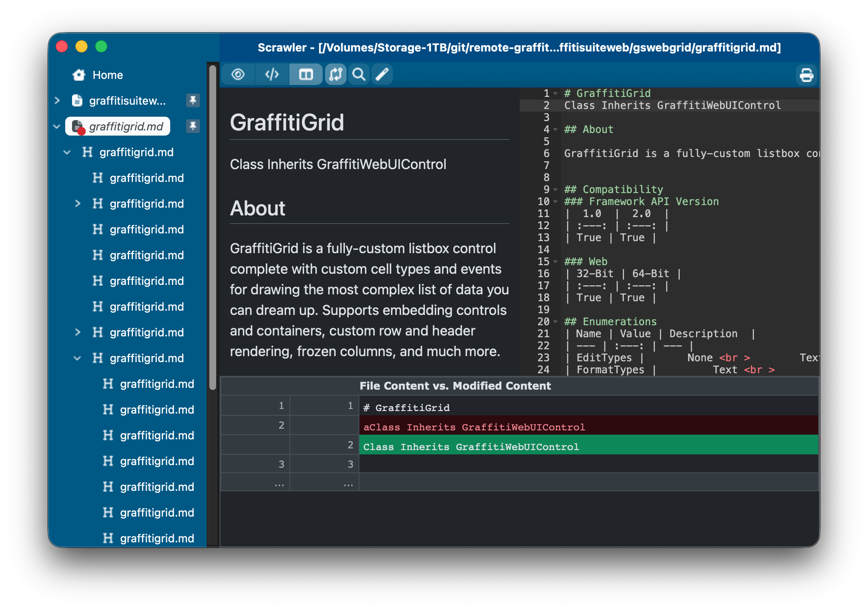Viewport: 868px width, 611px height.
Task: Place cursor on editor line 2 'Class Inherits'
Action: pyautogui.click(x=672, y=106)
